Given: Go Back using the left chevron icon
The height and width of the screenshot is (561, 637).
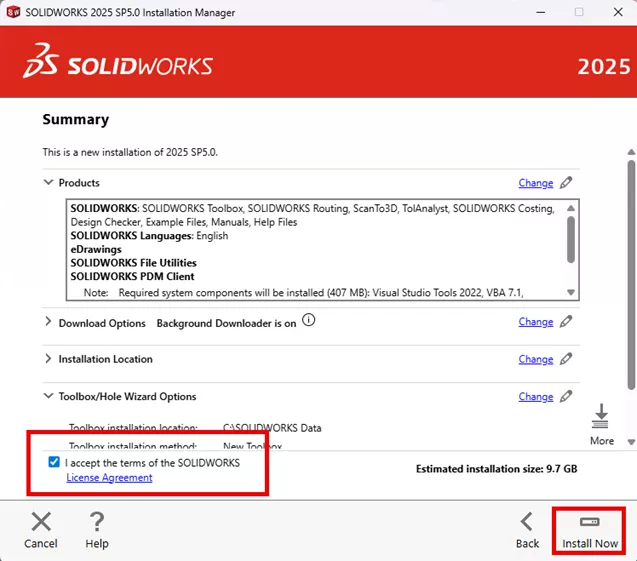Looking at the screenshot, I should (527, 522).
